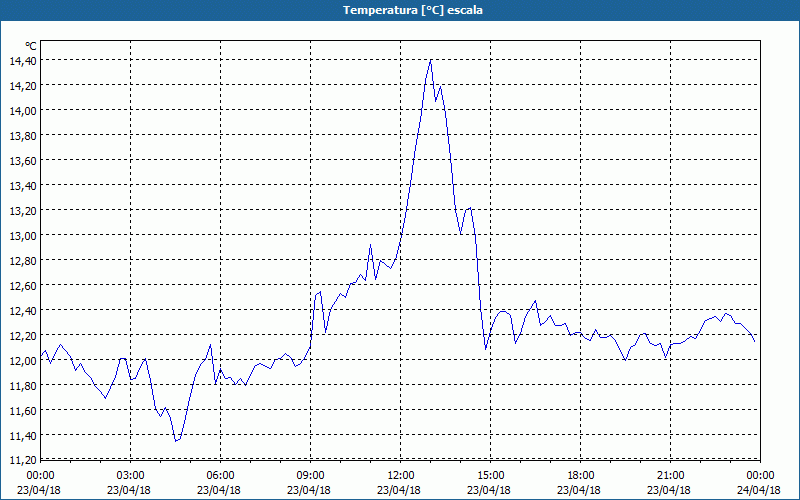This screenshot has height=500, width=800.
Task: Select the 11,20 y-axis label
Action: click(x=23, y=460)
